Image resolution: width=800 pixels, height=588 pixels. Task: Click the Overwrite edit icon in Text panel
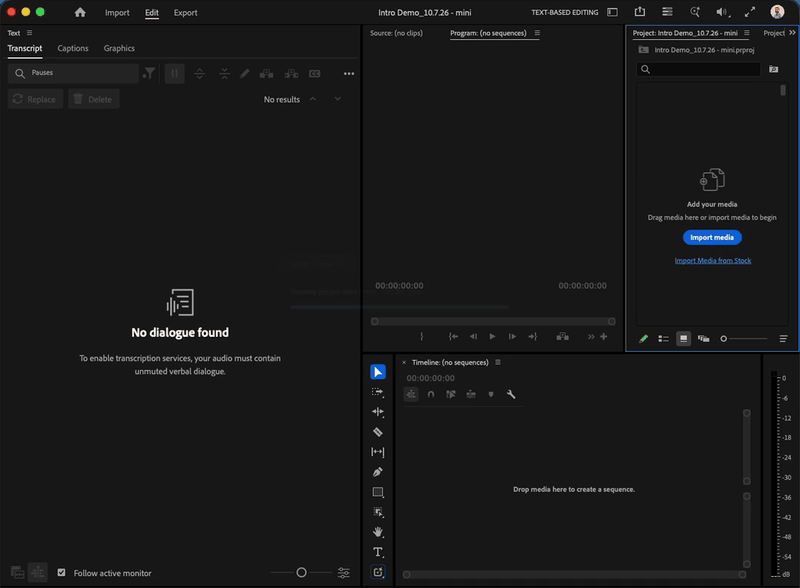(291, 74)
